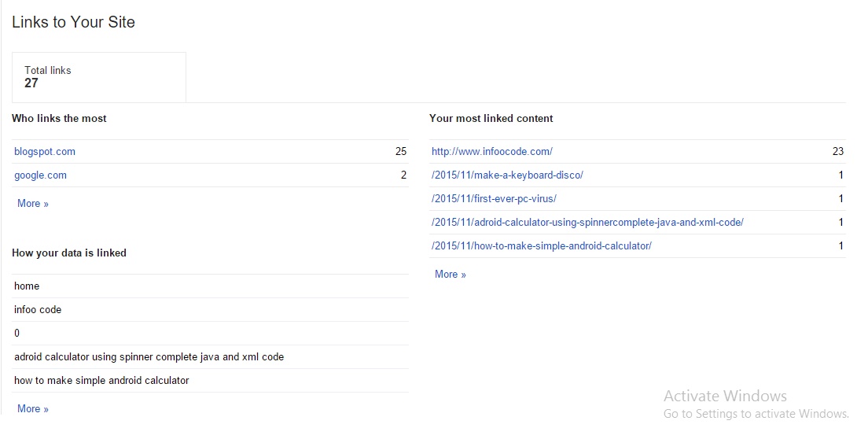Click the How your data is linked heading

click(x=69, y=253)
